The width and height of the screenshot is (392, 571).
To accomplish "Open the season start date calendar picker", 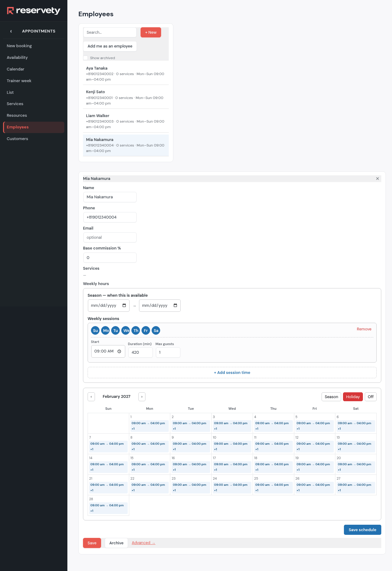I will click(x=124, y=306).
